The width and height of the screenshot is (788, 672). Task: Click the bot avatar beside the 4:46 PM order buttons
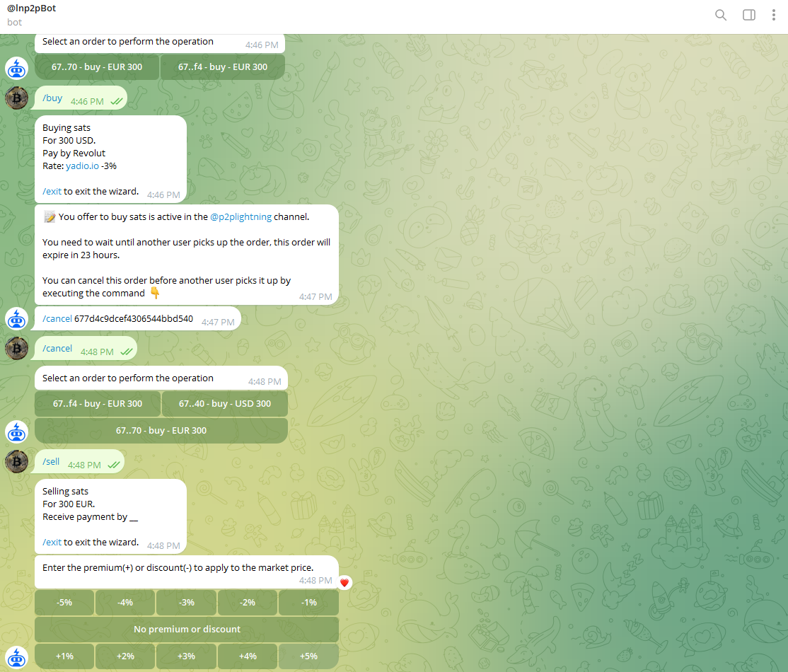click(x=16, y=68)
